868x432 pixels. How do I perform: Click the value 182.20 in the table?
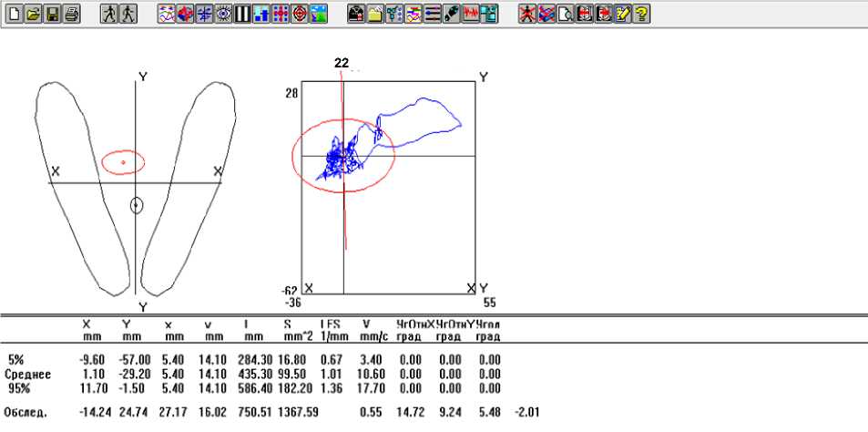[296, 387]
